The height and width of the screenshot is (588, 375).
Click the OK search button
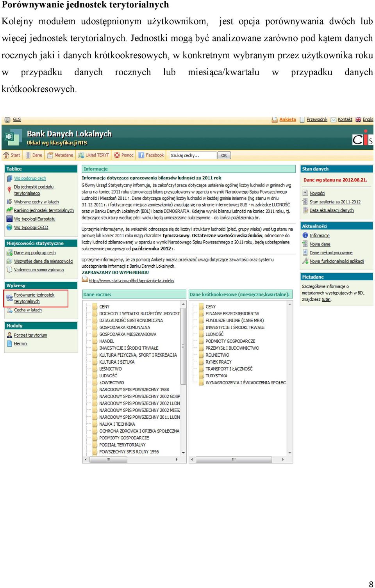224,155
